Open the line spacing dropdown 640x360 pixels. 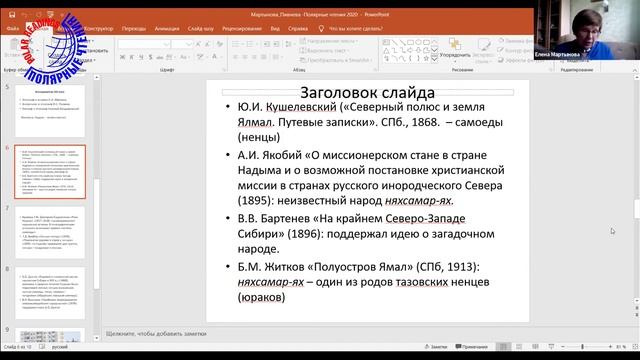point(289,44)
